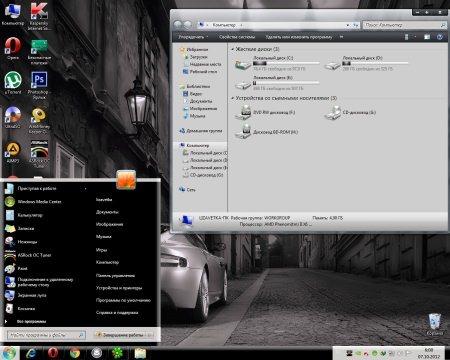The image size is (450, 360).
Task: Launch the AIMP3 desktop shortcut
Action: [x=13, y=153]
